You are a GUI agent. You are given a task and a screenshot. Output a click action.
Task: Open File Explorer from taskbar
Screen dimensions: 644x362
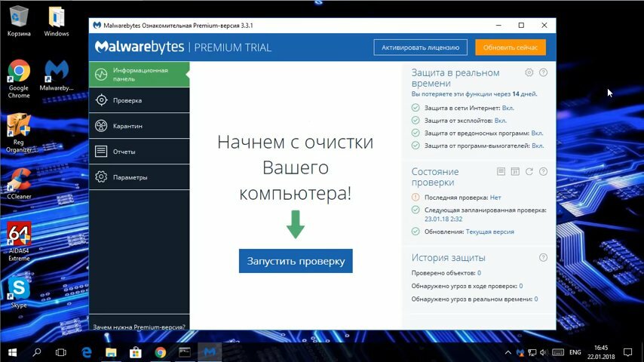pos(111,352)
